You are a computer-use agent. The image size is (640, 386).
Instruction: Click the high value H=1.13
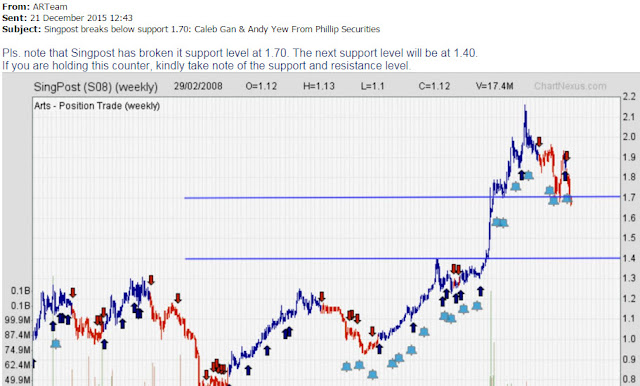[x=319, y=86]
